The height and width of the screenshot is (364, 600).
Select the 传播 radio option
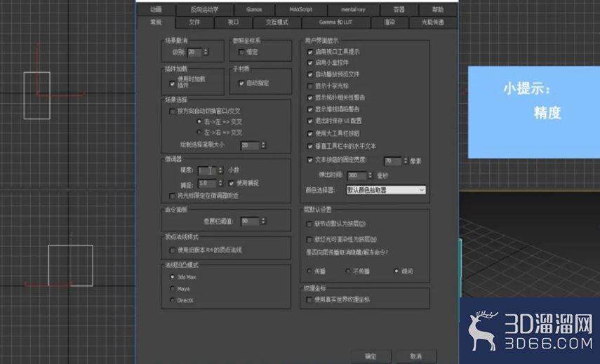pyautogui.click(x=309, y=271)
